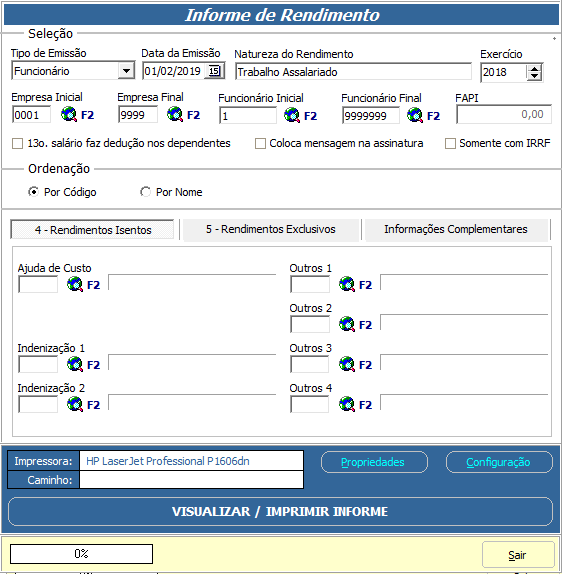Image resolution: width=562 pixels, height=574 pixels.
Task: Open lookup icon for Outros 1
Action: [x=347, y=284]
